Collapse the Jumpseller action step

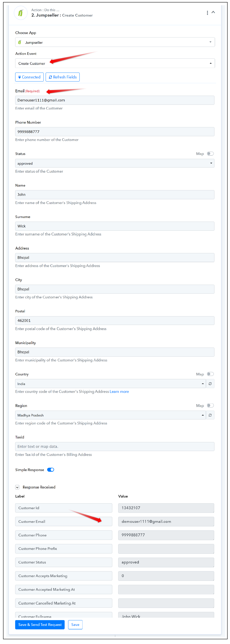click(x=213, y=12)
